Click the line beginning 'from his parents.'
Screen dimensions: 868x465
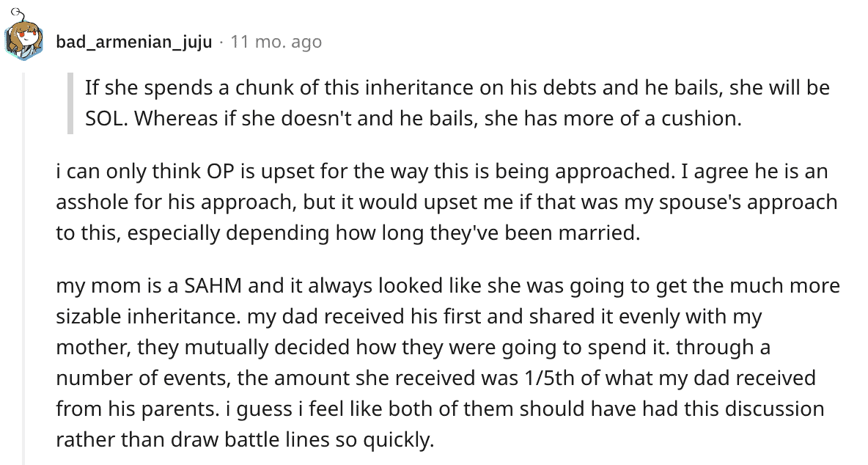coord(440,409)
